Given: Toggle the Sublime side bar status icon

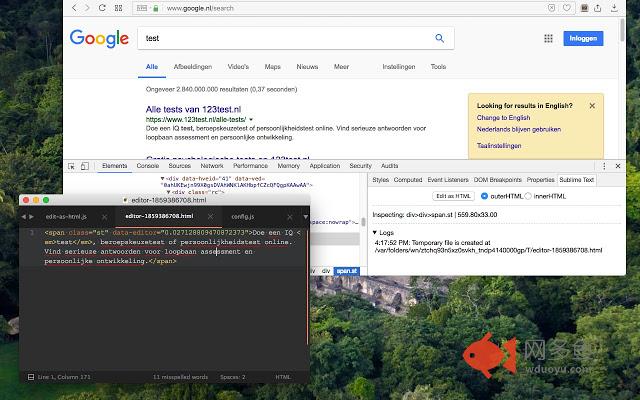Looking at the screenshot, I should click(x=31, y=377).
